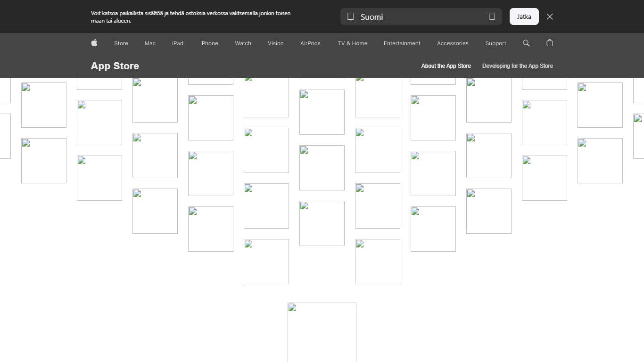
Task: Navigate to Vision in the top menu
Action: click(276, 43)
